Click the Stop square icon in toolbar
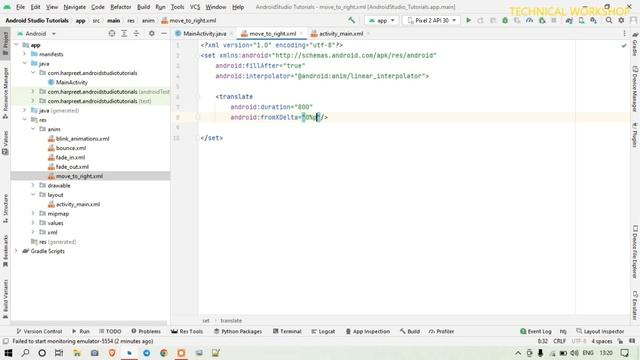640x360 pixels. (554, 20)
